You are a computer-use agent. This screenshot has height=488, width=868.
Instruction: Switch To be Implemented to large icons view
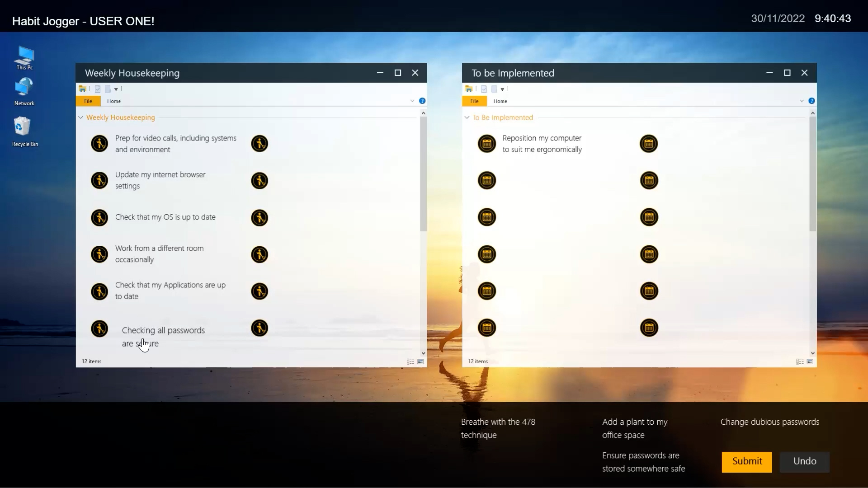point(810,361)
